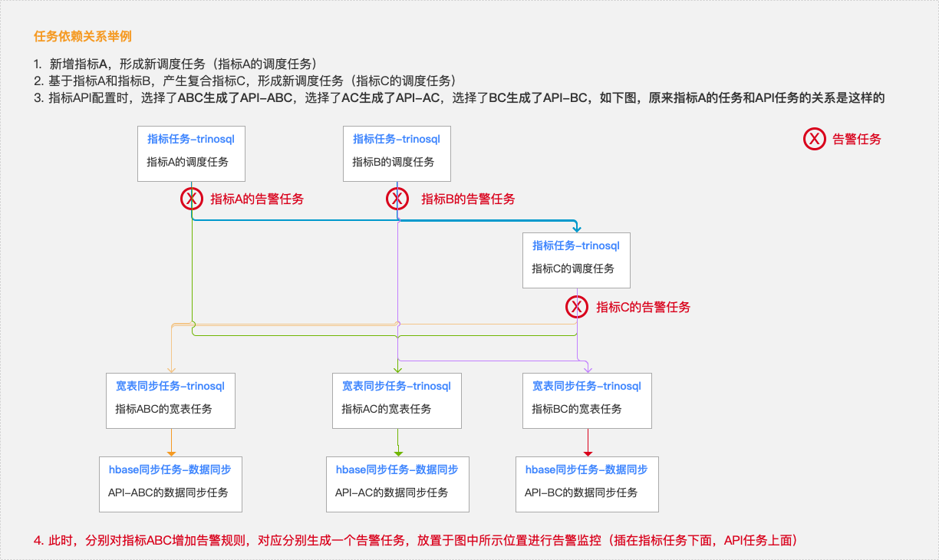Click 宽表同步任务-trinosql title above 指标AC的宽表任务
Image resolution: width=939 pixels, height=560 pixels.
397,386
